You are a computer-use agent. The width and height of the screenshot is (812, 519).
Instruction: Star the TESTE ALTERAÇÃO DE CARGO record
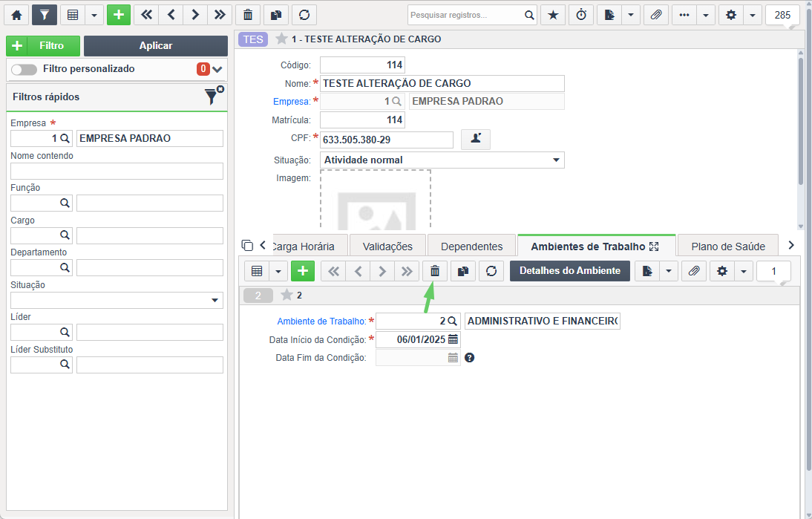click(281, 39)
